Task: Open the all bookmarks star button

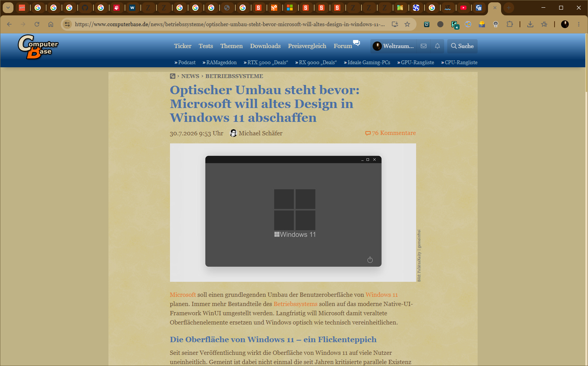Action: [x=544, y=24]
